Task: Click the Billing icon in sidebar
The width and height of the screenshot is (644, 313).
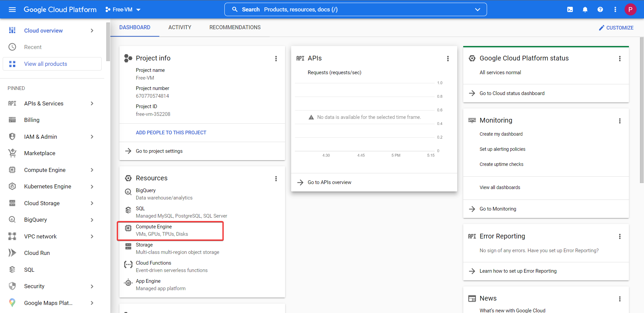Action: [12, 120]
